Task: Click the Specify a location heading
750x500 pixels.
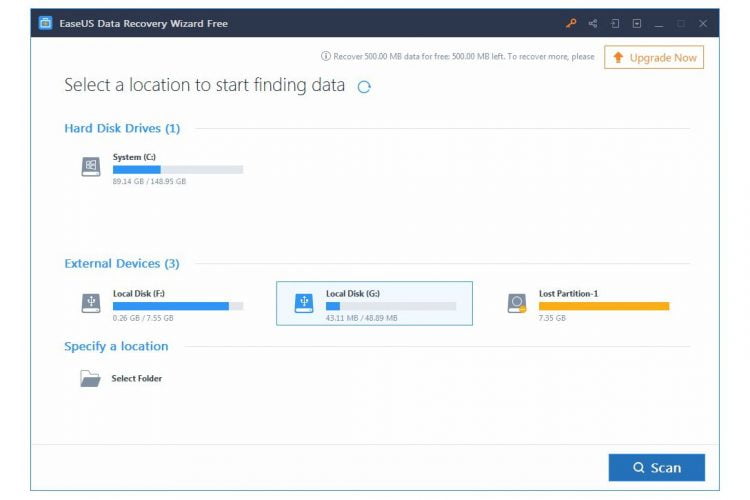Action: click(x=116, y=346)
